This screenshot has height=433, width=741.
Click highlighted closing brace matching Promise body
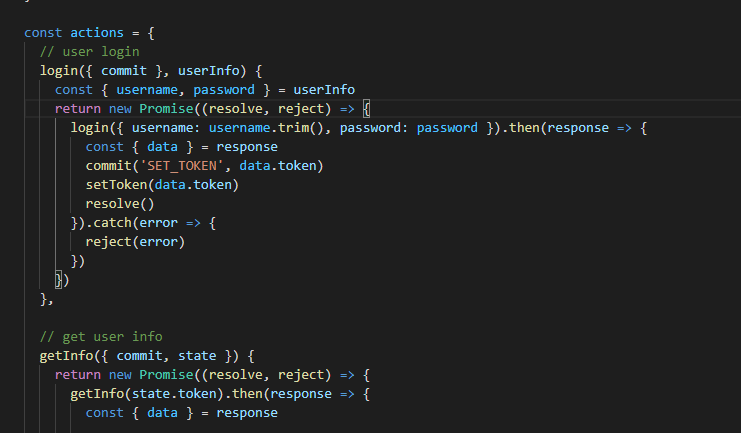(x=59, y=280)
